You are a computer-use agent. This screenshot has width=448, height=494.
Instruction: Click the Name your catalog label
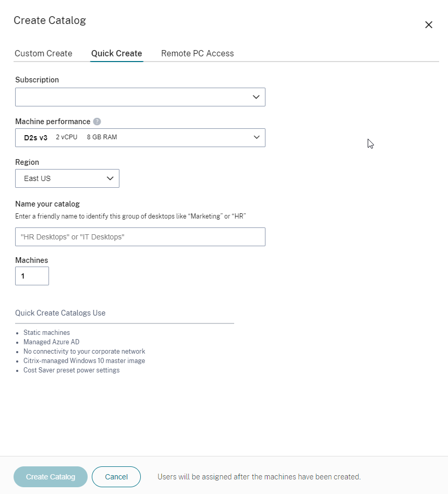[47, 204]
